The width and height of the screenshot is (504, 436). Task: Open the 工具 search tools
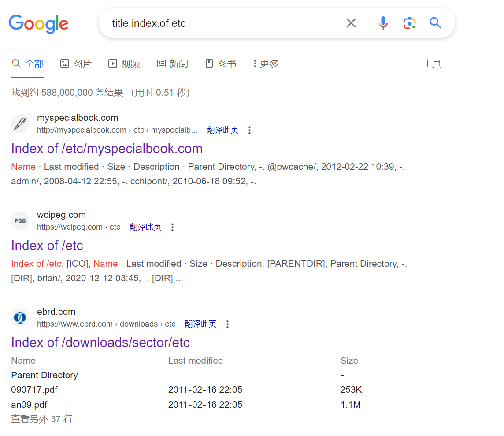[432, 64]
